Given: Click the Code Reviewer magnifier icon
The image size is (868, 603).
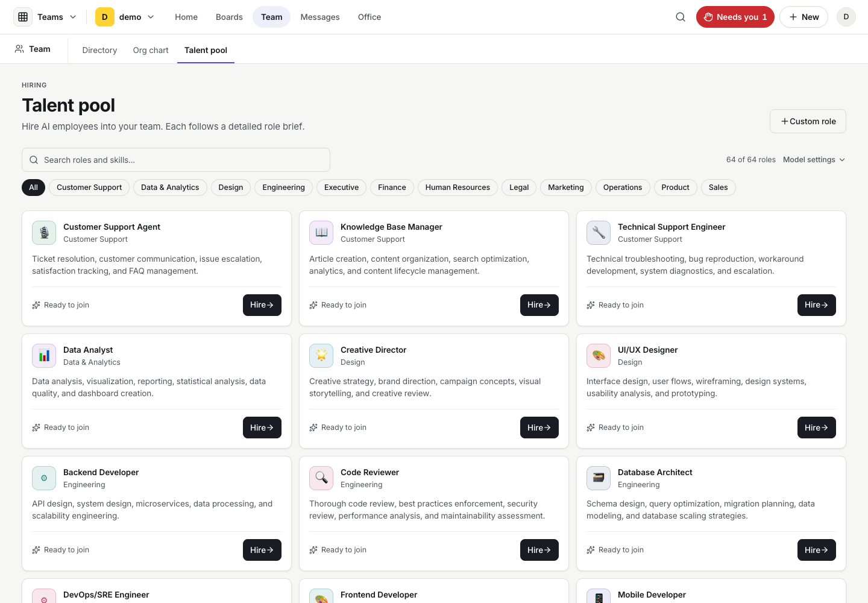Looking at the screenshot, I should tap(321, 478).
